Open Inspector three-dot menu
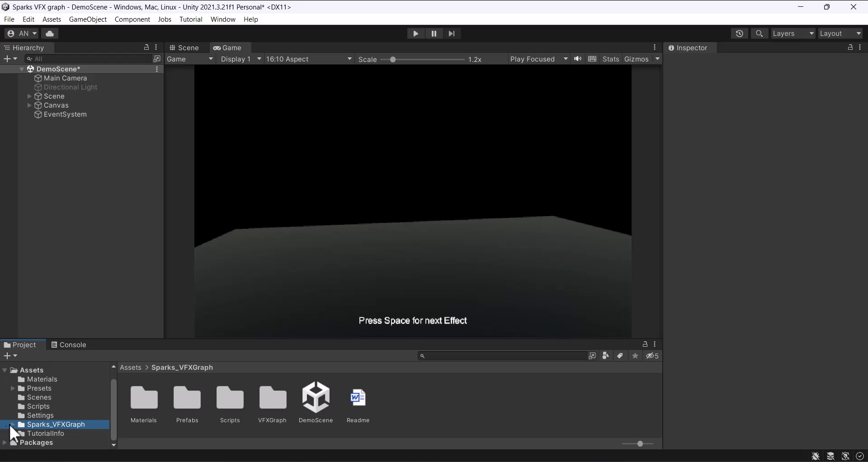The image size is (868, 462). [x=860, y=47]
